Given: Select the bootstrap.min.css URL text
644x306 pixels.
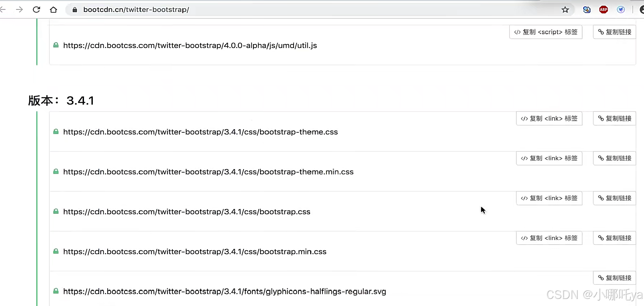Looking at the screenshot, I should coord(195,252).
